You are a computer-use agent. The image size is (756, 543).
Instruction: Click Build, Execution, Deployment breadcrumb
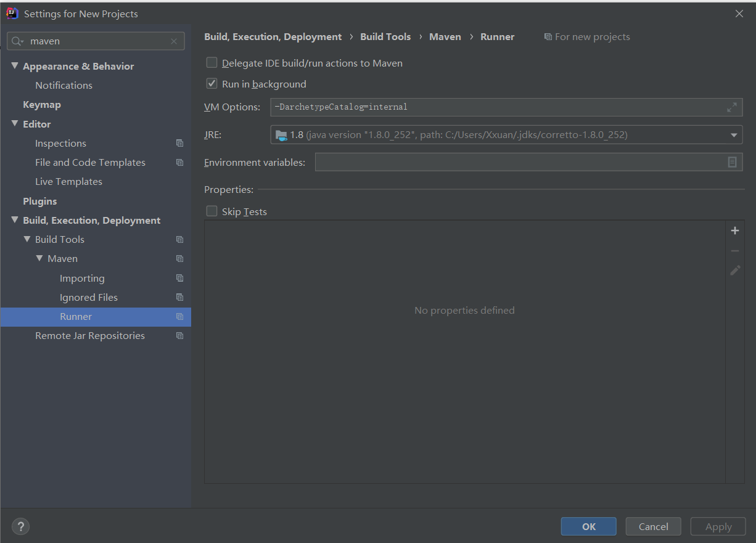click(x=273, y=37)
